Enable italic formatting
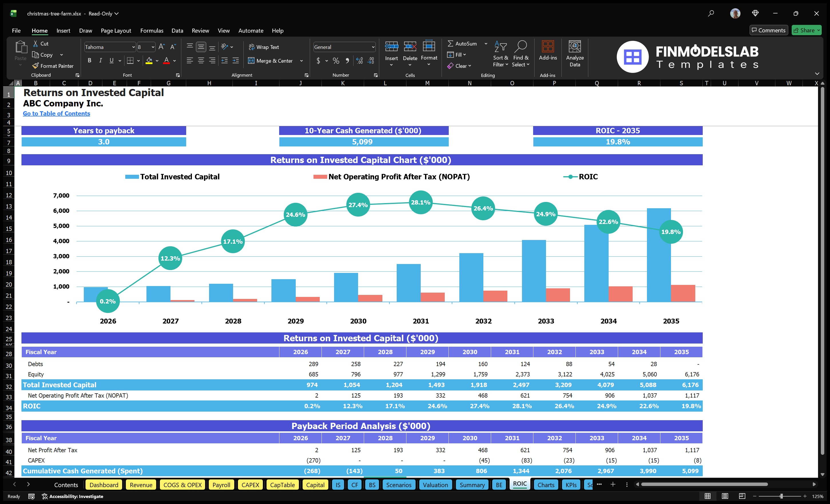 pos(100,60)
